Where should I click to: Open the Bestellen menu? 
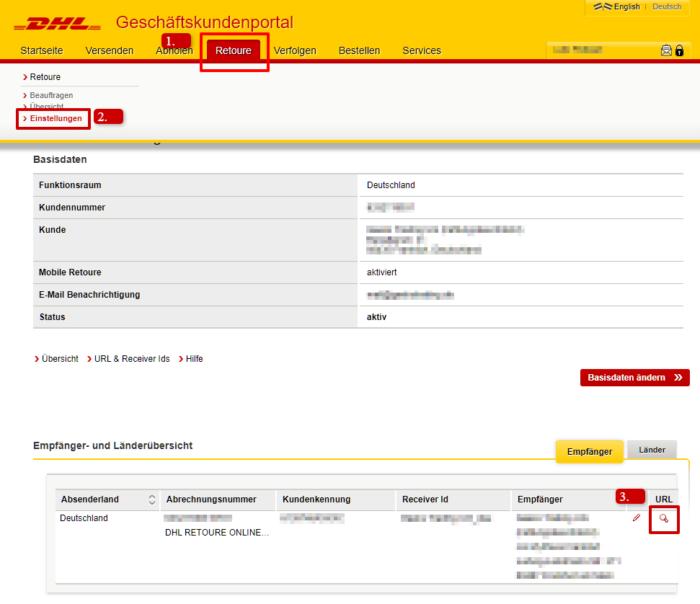360,50
